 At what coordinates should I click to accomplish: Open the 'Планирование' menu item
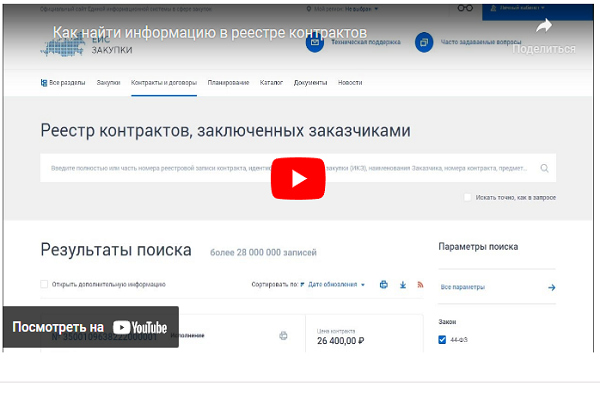[x=229, y=82]
